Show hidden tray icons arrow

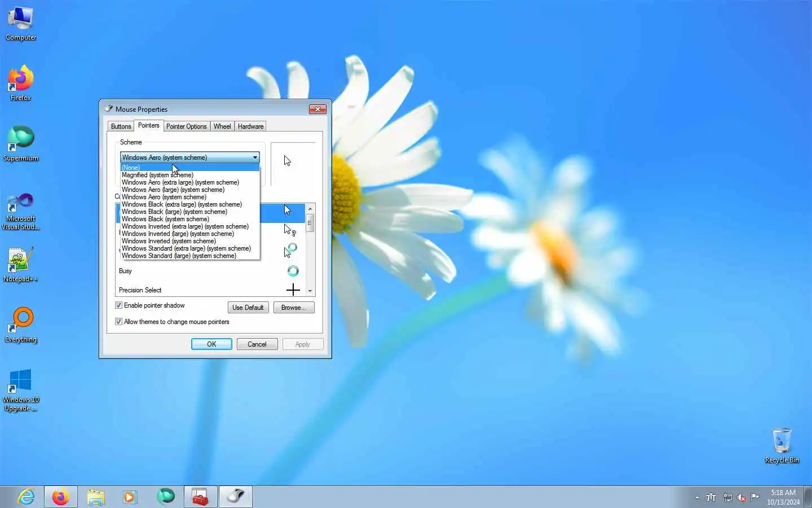click(697, 497)
